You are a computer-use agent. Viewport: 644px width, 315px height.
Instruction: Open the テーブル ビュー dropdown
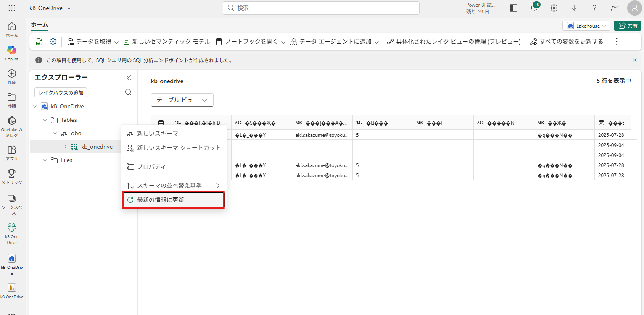[182, 100]
